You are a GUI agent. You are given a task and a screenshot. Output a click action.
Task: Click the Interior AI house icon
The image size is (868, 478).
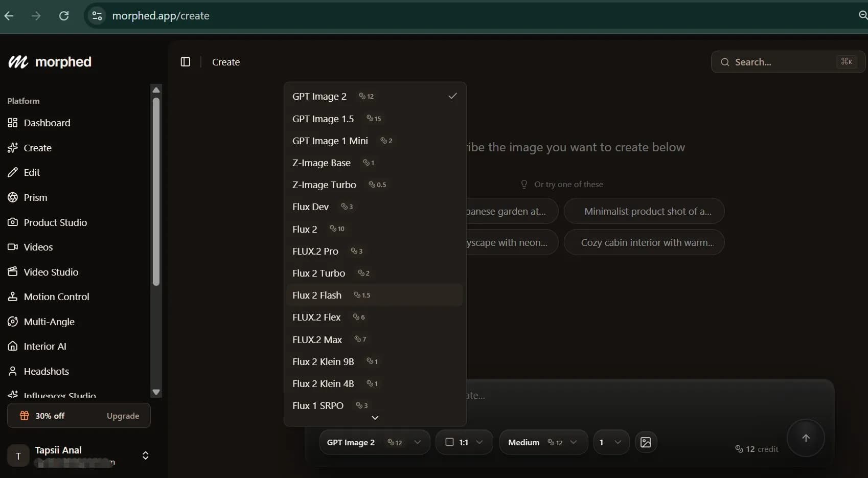pyautogui.click(x=13, y=346)
